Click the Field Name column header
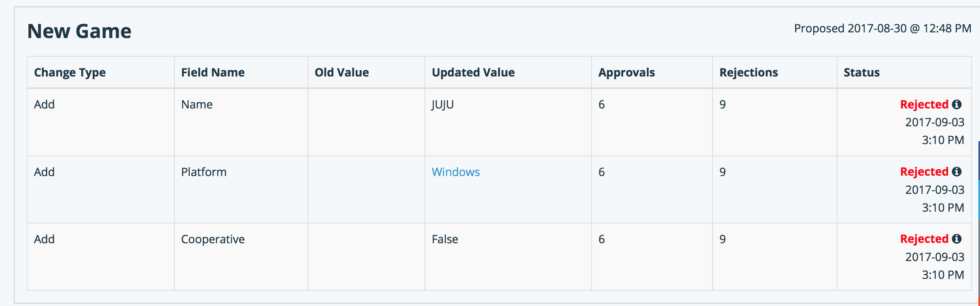 tap(213, 72)
